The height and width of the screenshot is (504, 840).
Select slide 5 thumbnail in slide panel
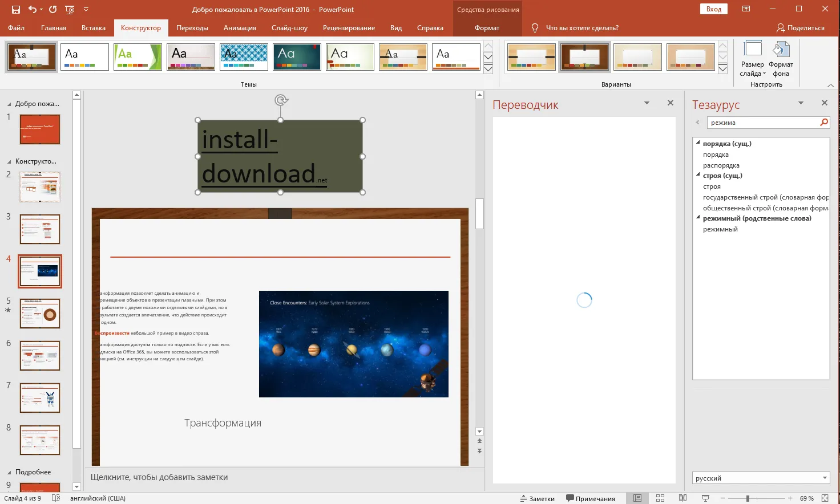click(40, 314)
